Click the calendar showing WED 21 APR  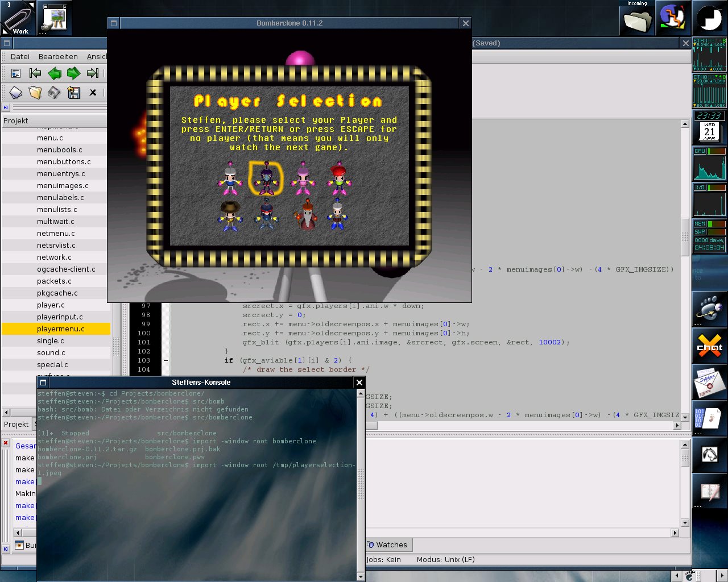click(710, 132)
